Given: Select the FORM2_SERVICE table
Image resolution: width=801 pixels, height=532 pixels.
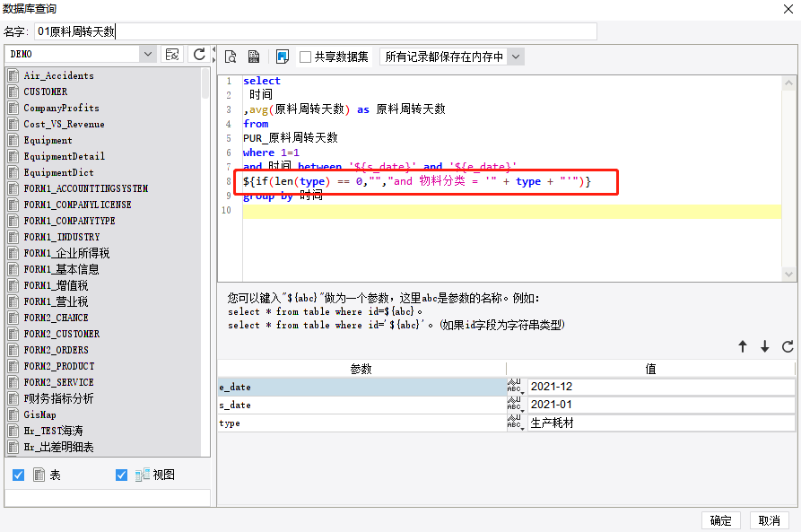Looking at the screenshot, I should point(58,382).
